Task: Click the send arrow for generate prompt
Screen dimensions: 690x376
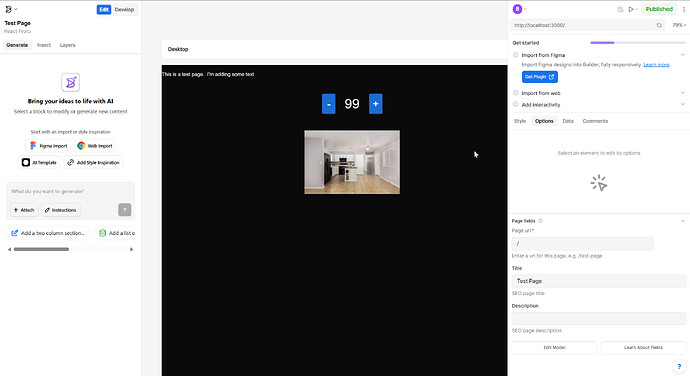Action: [125, 210]
